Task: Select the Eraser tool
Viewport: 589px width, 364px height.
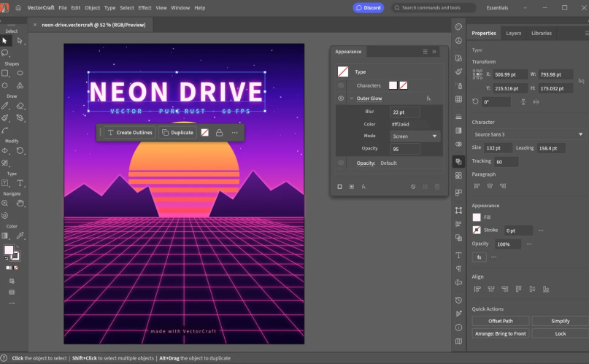Action: [20, 106]
